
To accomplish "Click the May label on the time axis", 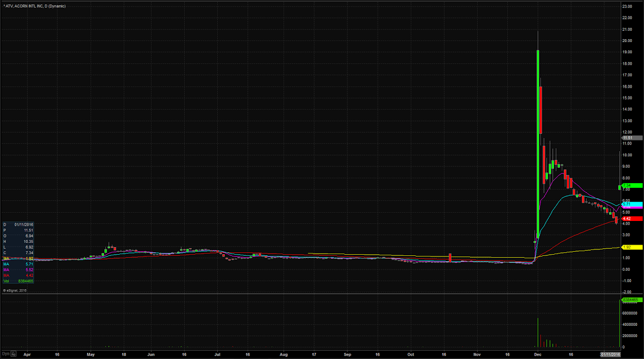I will click(91, 354).
